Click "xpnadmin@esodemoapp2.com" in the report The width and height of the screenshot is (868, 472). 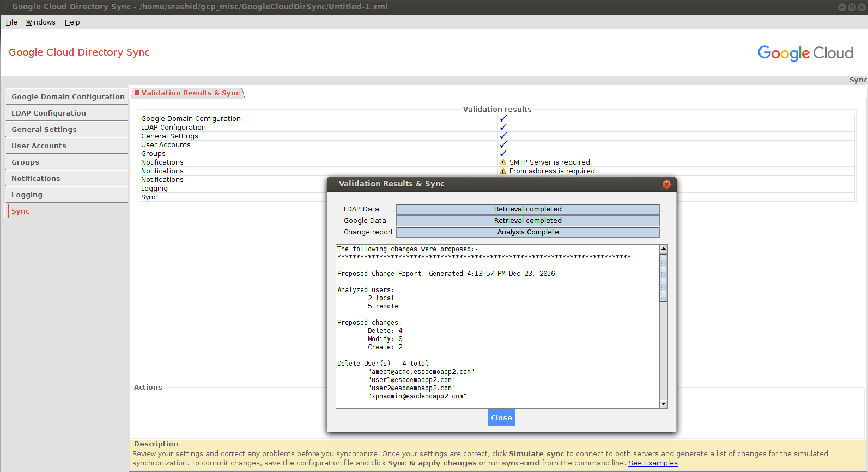point(417,396)
